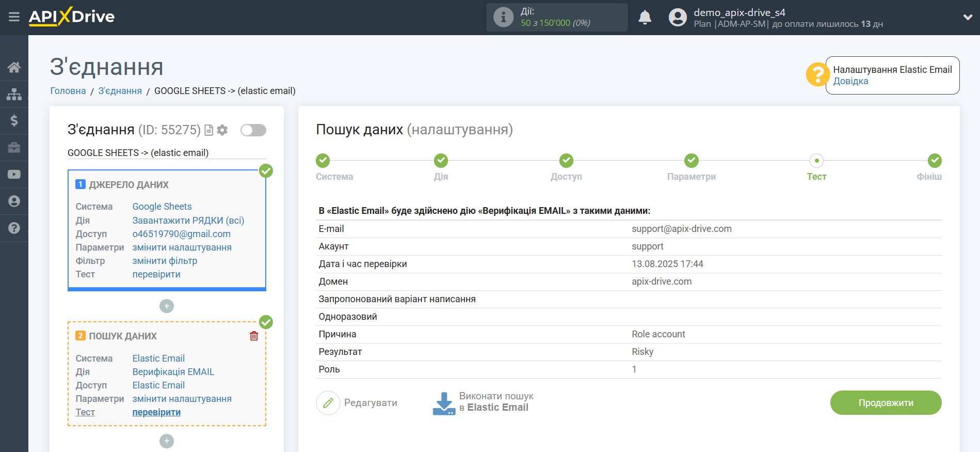Click the green Продовжити button

tap(886, 403)
